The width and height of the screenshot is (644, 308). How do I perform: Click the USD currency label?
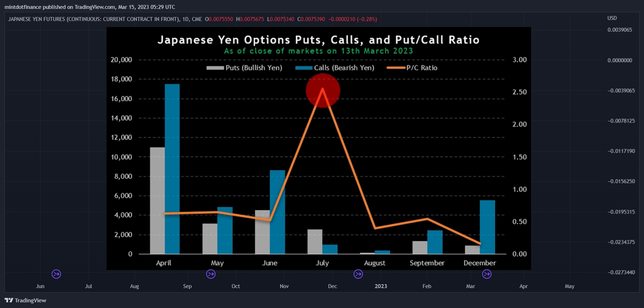coord(612,18)
